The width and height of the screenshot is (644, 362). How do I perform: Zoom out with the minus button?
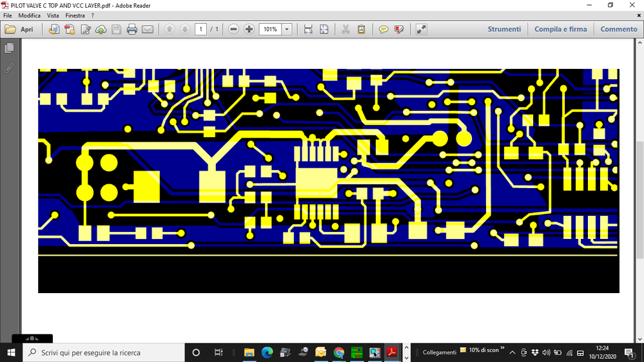(233, 29)
